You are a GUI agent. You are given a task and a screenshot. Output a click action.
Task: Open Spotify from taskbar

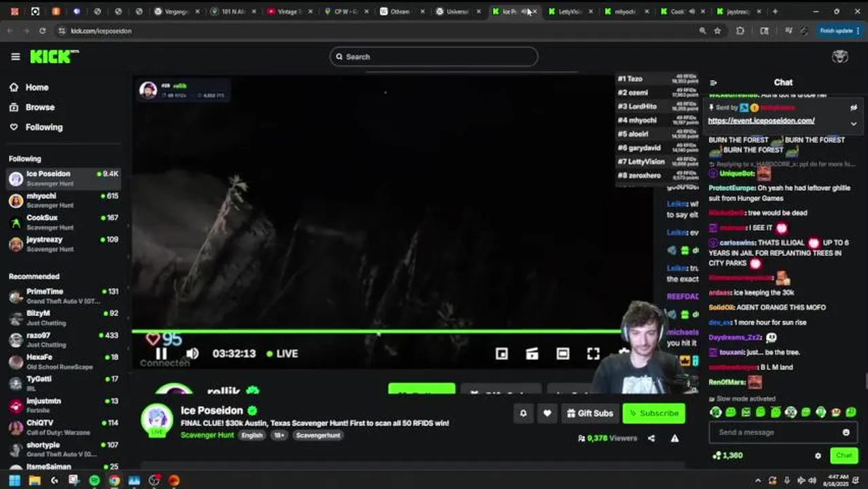tap(94, 480)
